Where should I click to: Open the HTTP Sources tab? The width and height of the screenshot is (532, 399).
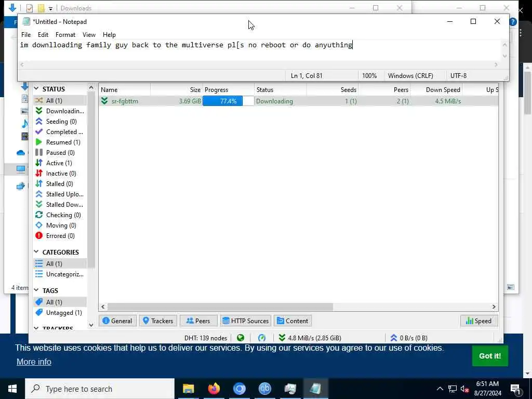[x=246, y=321]
